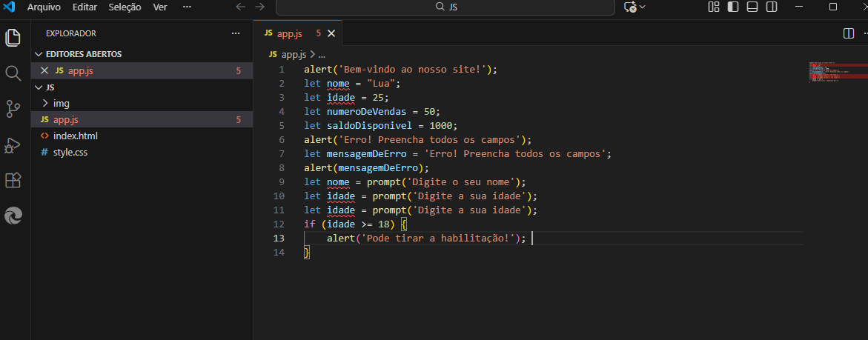Open Source Control view icon
868x340 pixels.
click(13, 109)
